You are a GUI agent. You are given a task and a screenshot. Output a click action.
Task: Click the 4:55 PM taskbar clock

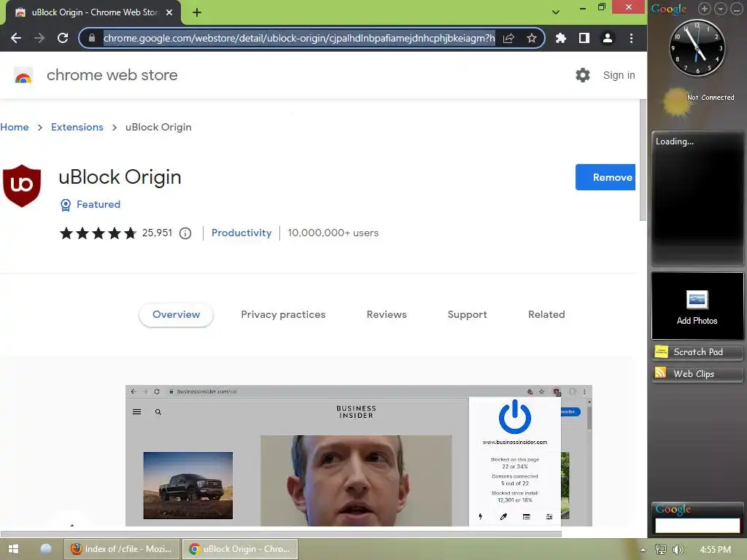715,550
